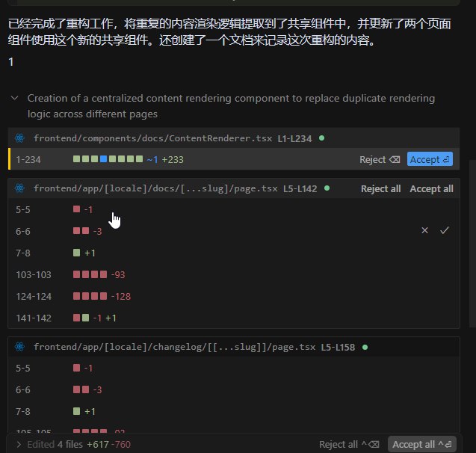This screenshot has height=453, width=476.
Task: Click the L1-L234 line range label
Action: 294,138
